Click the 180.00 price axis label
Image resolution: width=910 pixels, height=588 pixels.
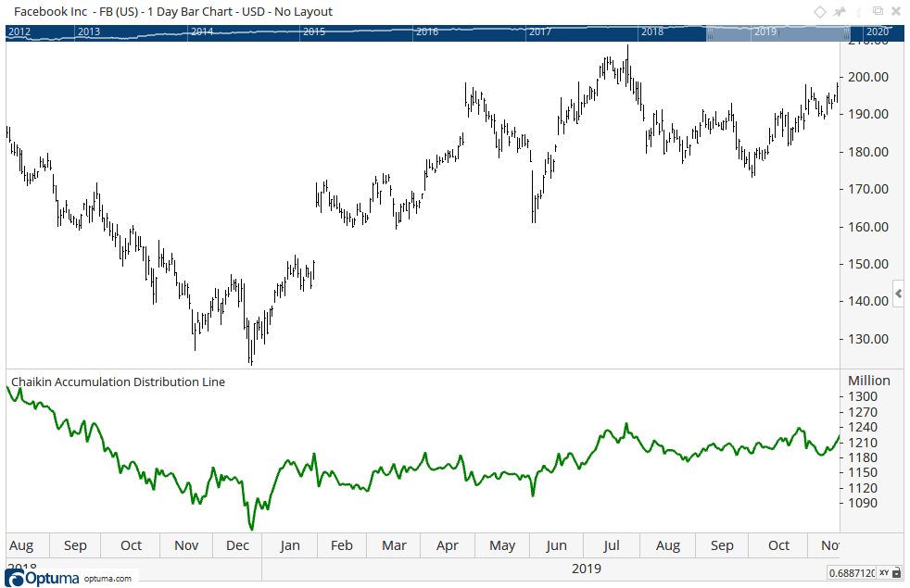(868, 152)
